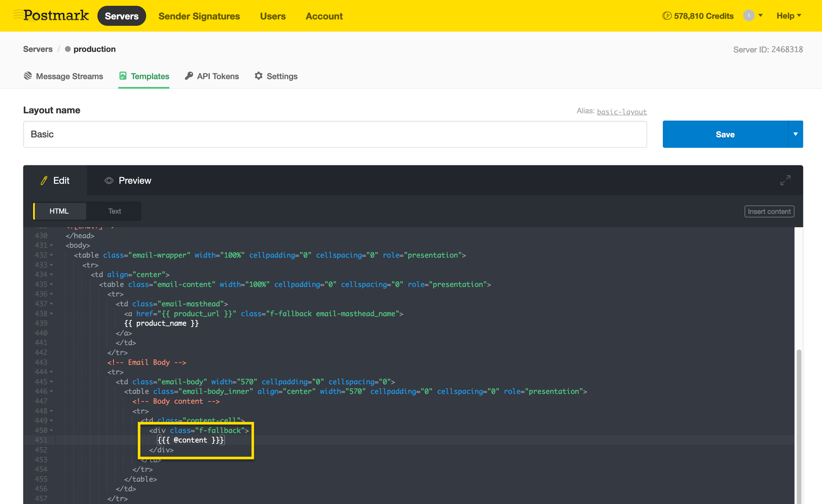Image resolution: width=822 pixels, height=504 pixels.
Task: Click the Settings gear icon
Action: click(259, 76)
